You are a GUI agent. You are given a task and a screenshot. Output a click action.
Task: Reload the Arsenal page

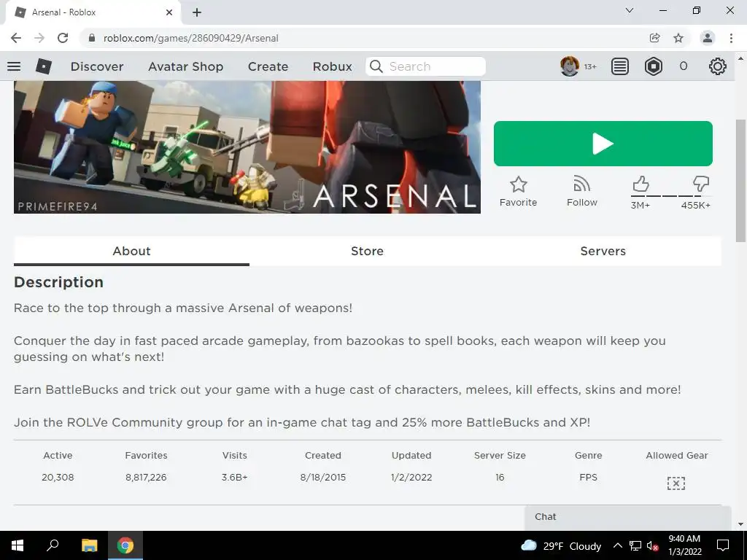pyautogui.click(x=63, y=38)
